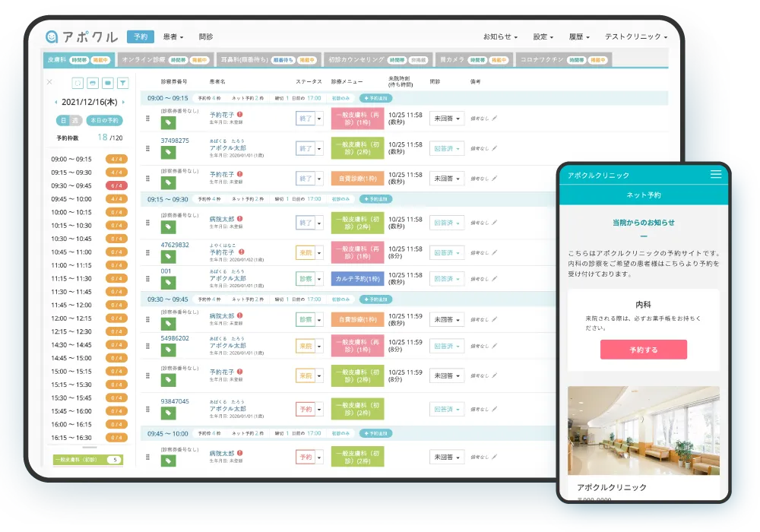Click the 本日の予約 button

tap(104, 120)
